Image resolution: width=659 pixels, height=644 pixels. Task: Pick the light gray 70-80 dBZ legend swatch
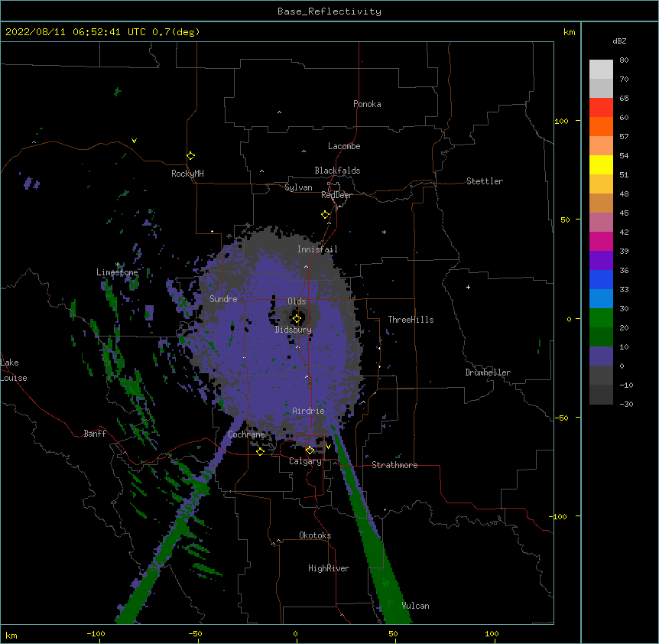[601, 70]
